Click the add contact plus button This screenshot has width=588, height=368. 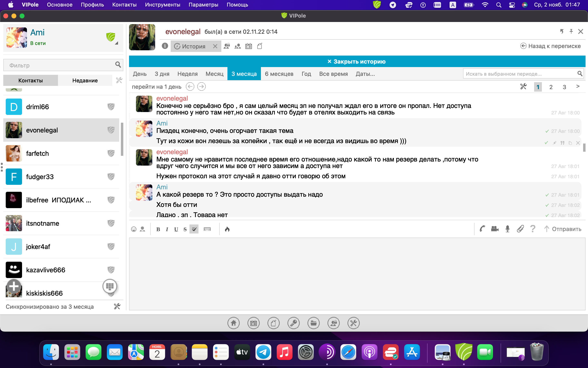point(14,286)
